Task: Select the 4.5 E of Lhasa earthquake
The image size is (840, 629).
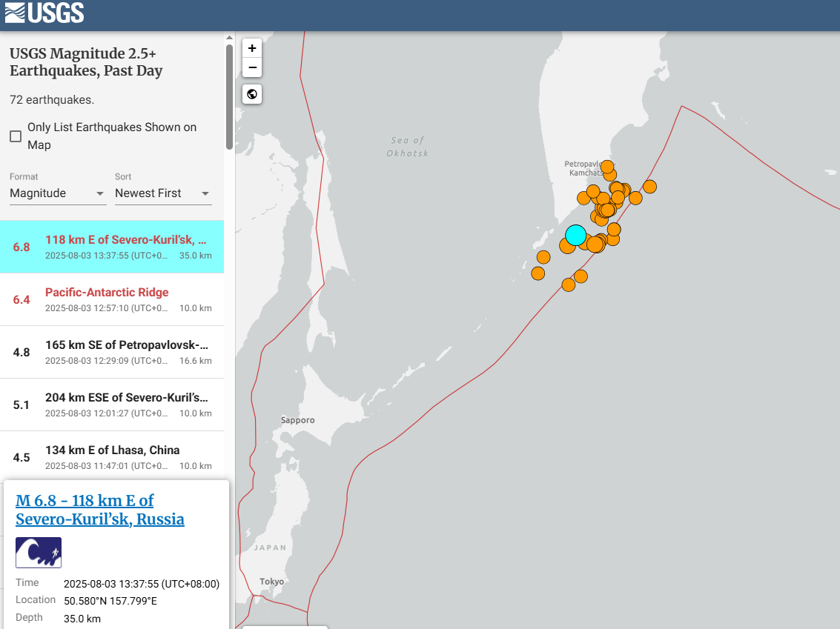Action: 111,456
